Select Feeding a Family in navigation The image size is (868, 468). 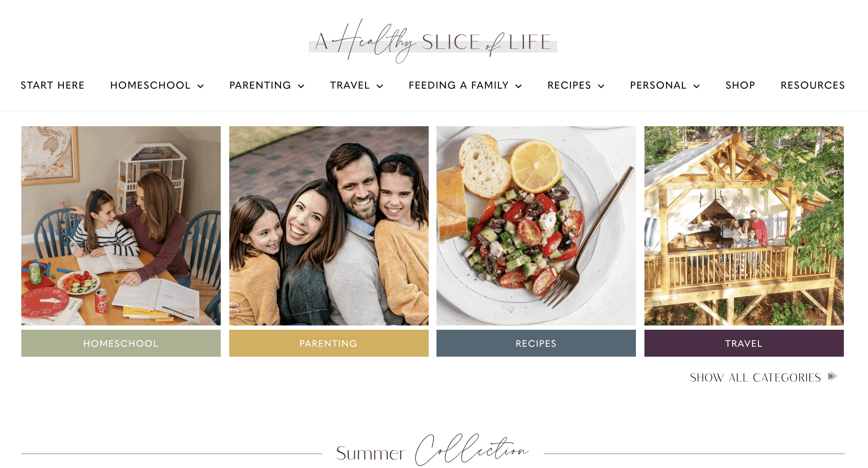tap(458, 85)
